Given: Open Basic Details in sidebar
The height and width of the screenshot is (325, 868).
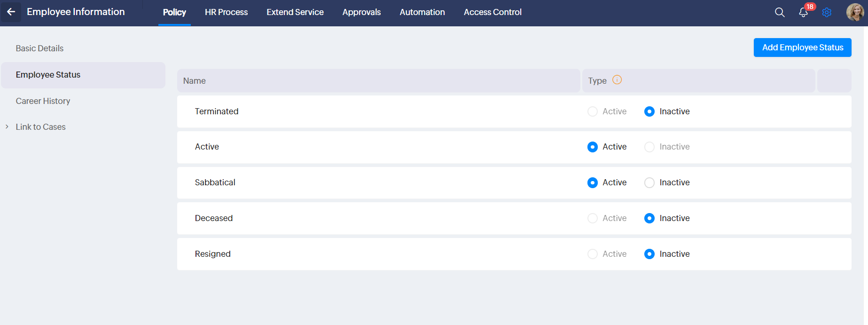Looking at the screenshot, I should [x=39, y=48].
